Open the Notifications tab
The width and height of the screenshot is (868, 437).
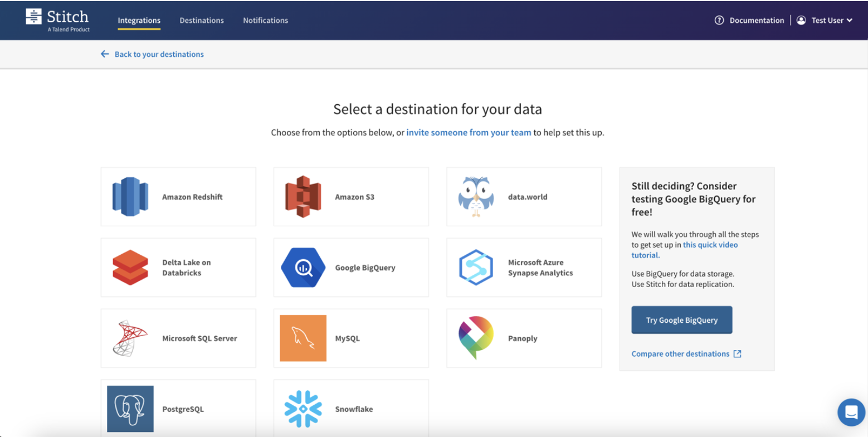pos(265,21)
